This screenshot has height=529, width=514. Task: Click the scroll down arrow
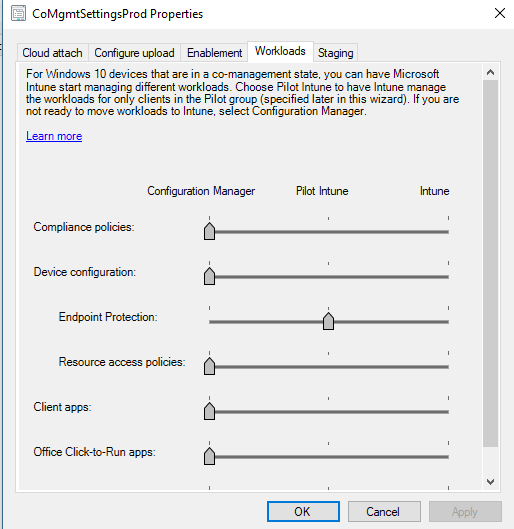490,482
